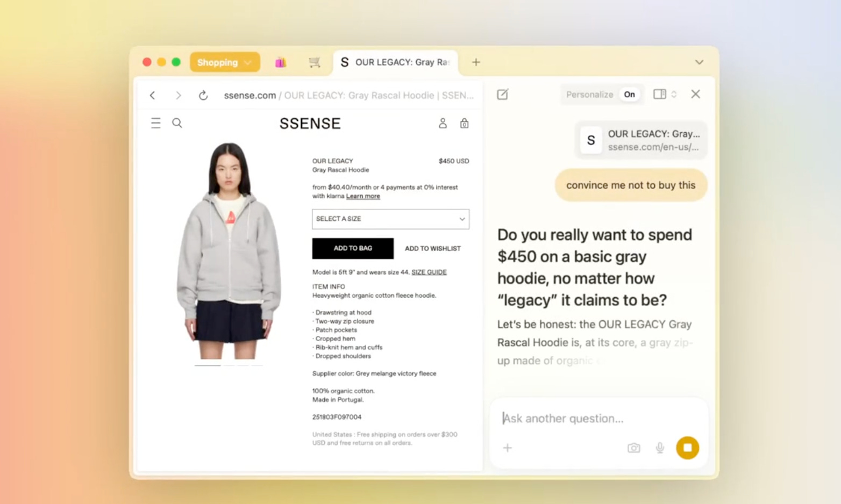This screenshot has height=504, width=841.
Task: Open sidebar layout up-down chevron options
Action: pos(674,94)
